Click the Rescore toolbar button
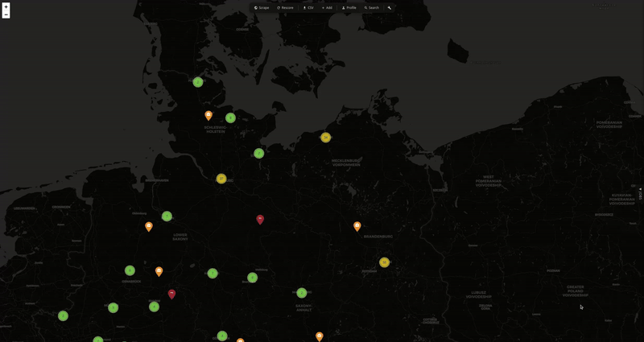The width and height of the screenshot is (644, 342). coord(285,8)
